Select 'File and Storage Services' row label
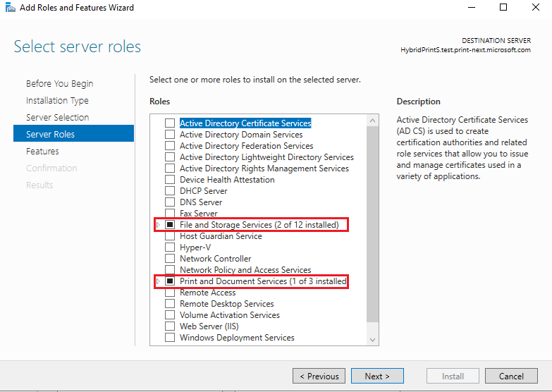 click(x=259, y=225)
